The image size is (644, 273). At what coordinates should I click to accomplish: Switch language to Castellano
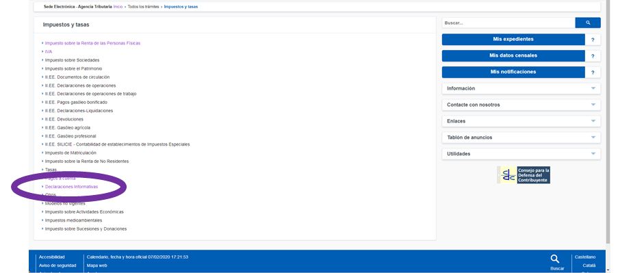coord(585,257)
